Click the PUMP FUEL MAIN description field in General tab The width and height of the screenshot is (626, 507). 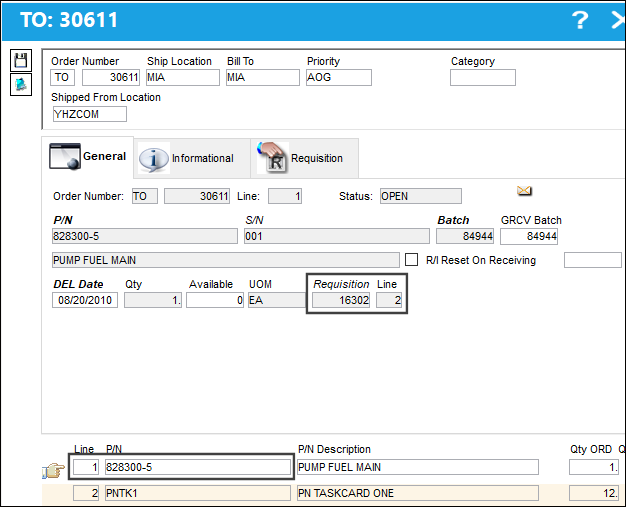click(x=226, y=260)
